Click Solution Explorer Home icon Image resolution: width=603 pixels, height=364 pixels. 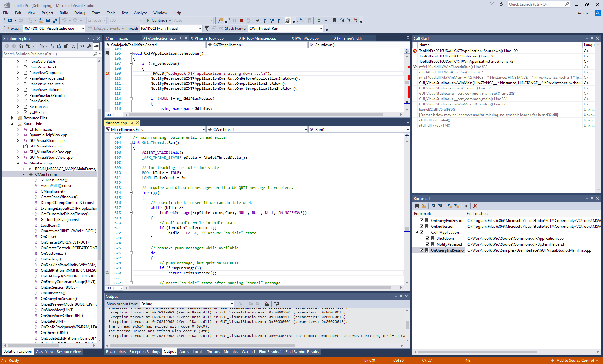[x=20, y=46]
